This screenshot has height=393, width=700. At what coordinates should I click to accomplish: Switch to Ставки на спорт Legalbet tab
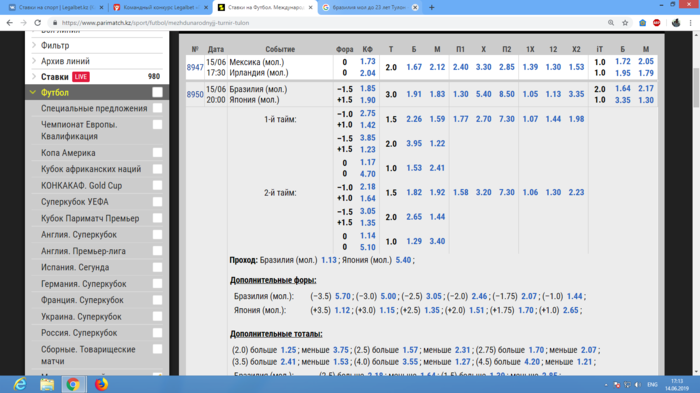56,8
